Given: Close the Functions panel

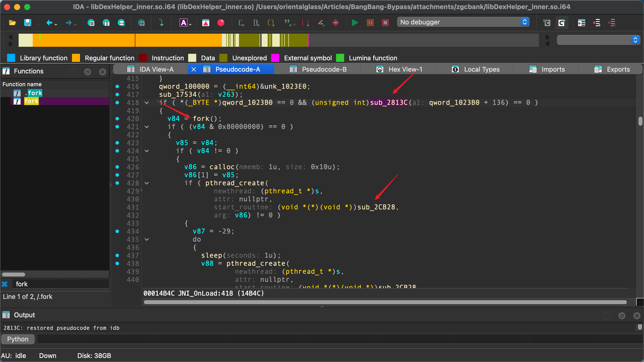Looking at the screenshot, I should tap(102, 72).
